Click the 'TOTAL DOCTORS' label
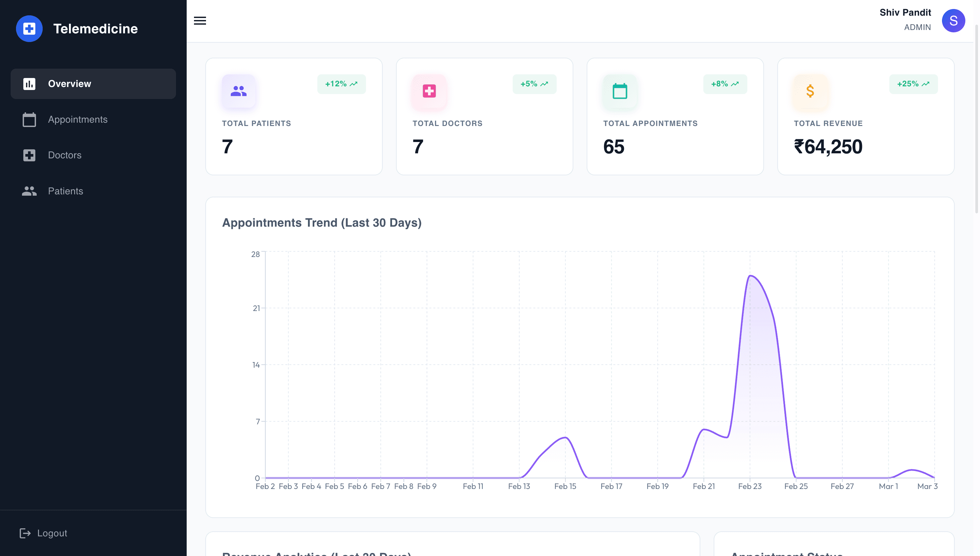The image size is (980, 556). coord(447,123)
